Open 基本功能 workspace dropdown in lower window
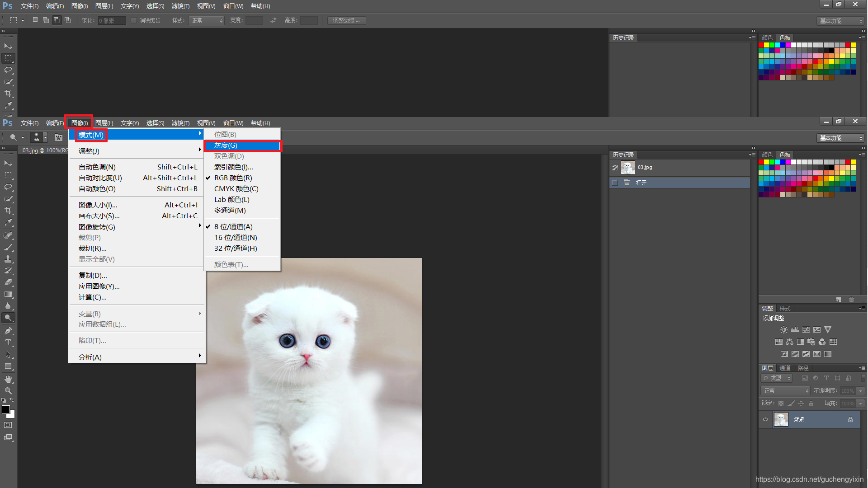 pos(840,138)
